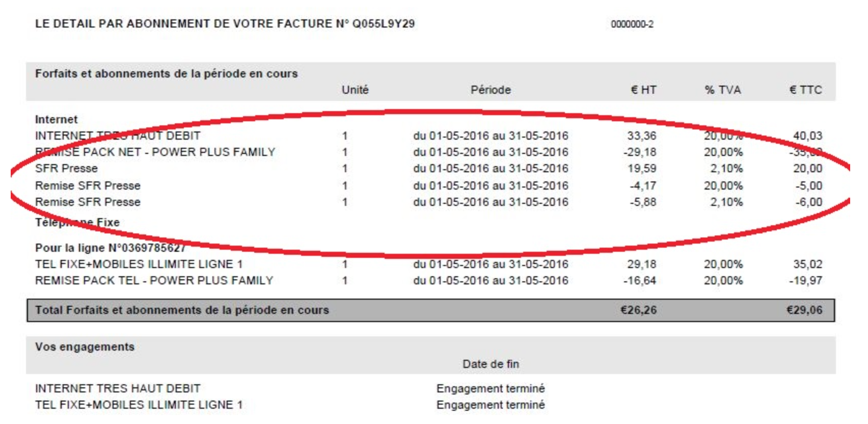Screen dimensions: 868x424
Task: Select the Unité column header
Action: click(355, 90)
